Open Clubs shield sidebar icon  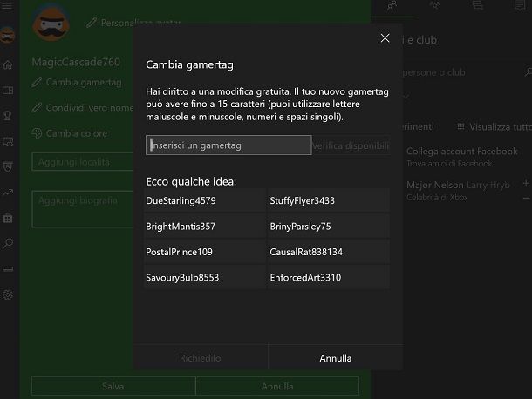click(8, 166)
